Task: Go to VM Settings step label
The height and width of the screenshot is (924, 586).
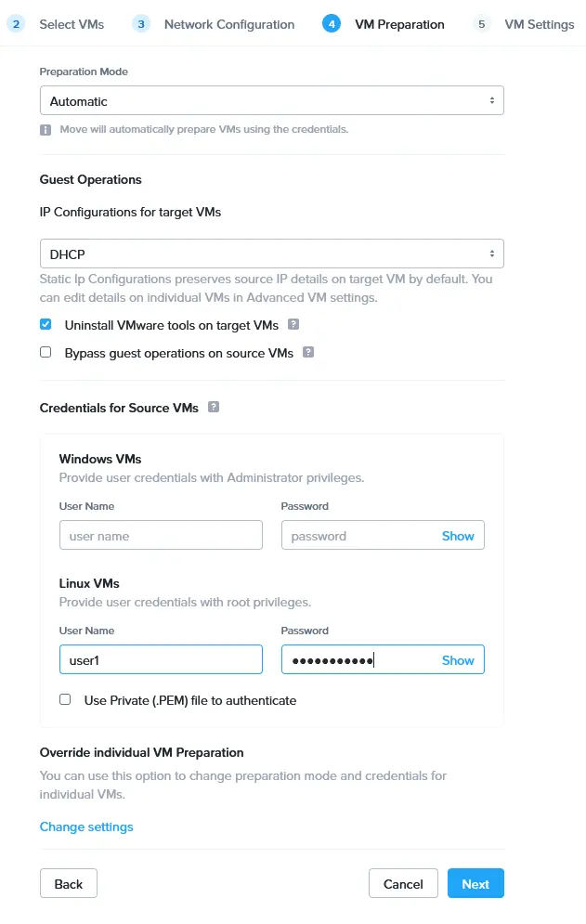Action: 540,24
